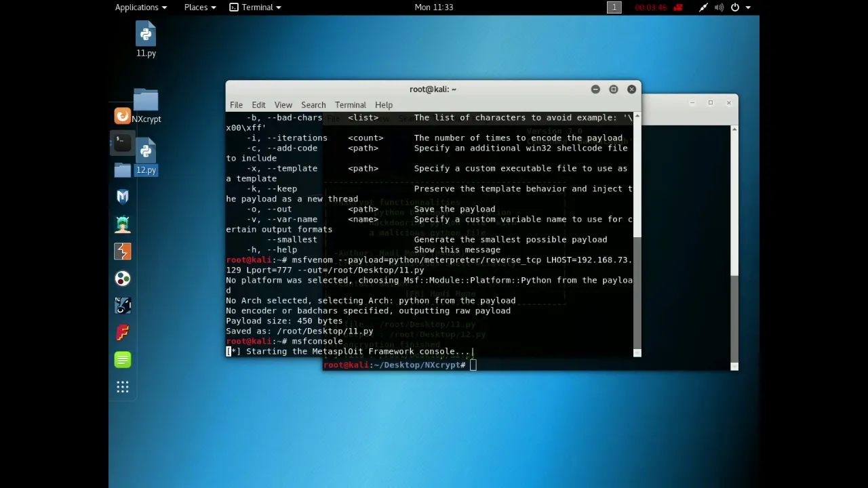Open the Terminal dock icon

(x=122, y=142)
